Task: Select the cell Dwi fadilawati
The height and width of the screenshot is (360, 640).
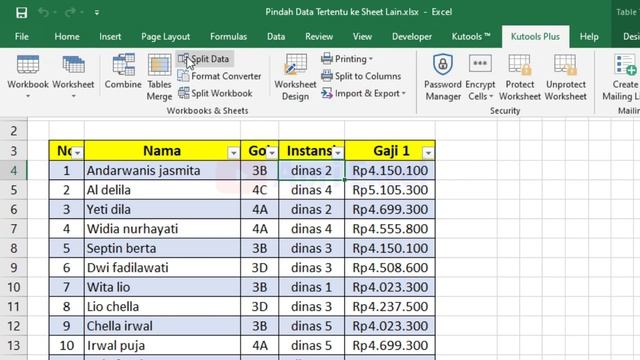Action: (x=162, y=268)
